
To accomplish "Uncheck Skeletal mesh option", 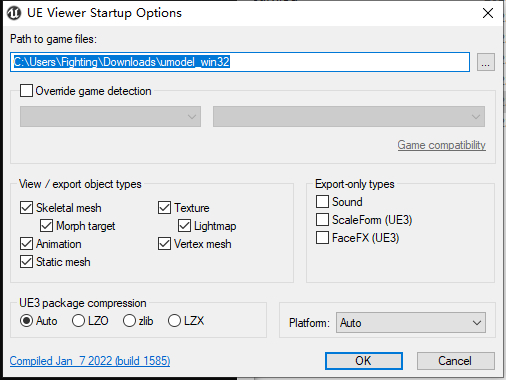I will 26,207.
